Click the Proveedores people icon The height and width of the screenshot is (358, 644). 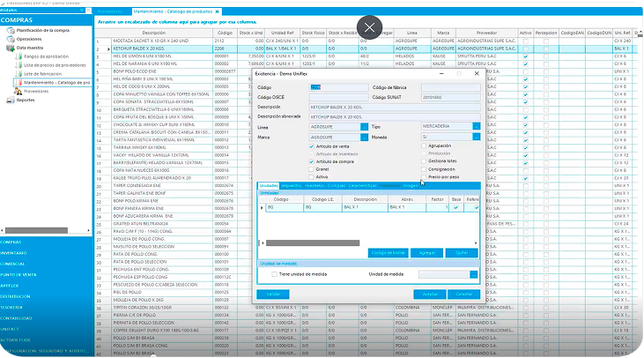19,91
